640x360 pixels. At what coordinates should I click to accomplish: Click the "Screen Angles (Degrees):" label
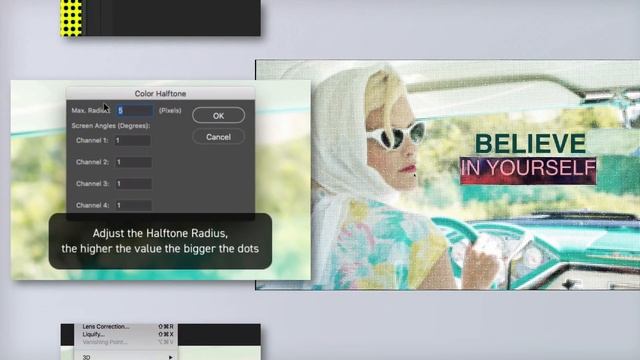point(111,126)
